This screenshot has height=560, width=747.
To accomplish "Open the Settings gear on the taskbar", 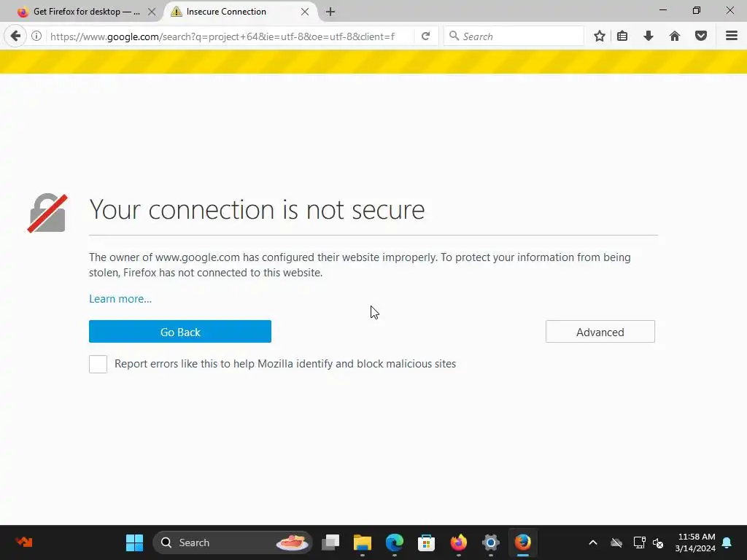I will coord(491,542).
